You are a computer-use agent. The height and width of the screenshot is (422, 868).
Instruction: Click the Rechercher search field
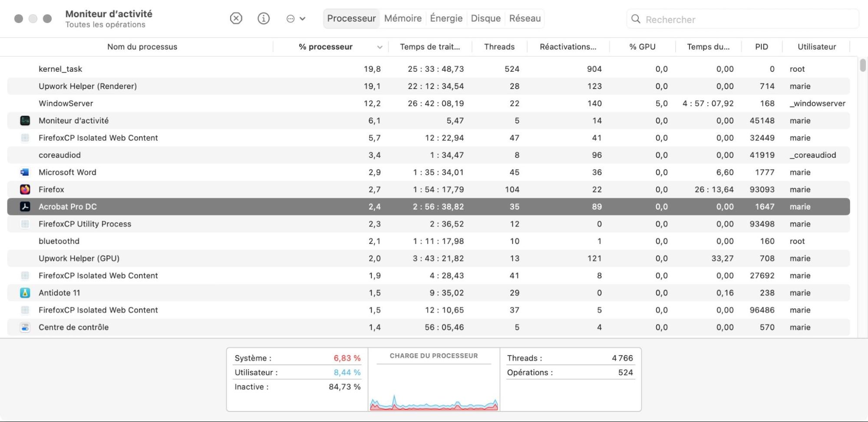pyautogui.click(x=743, y=19)
